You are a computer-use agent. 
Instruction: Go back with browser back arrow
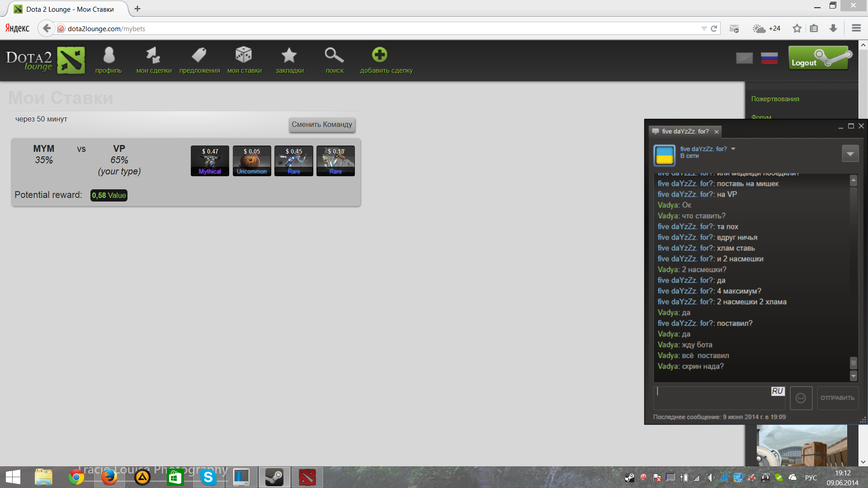point(46,28)
